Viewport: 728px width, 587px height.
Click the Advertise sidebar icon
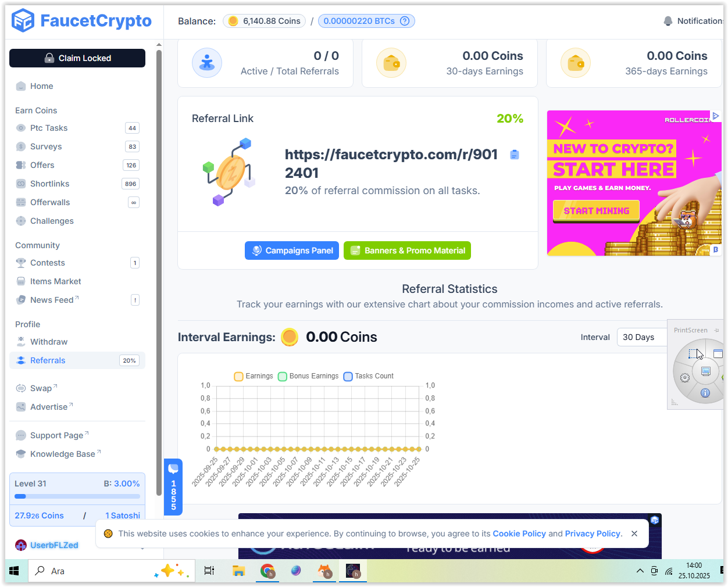(21, 407)
